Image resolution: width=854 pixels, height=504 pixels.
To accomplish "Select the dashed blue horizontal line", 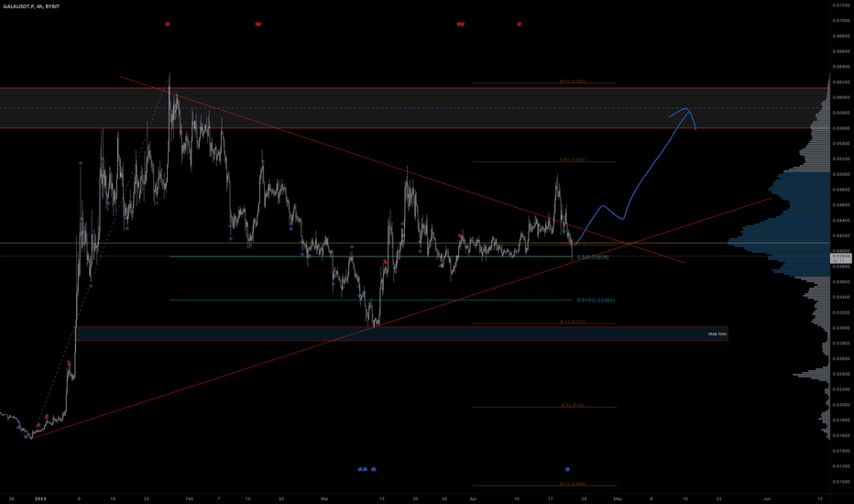I will pyautogui.click(x=414, y=108).
